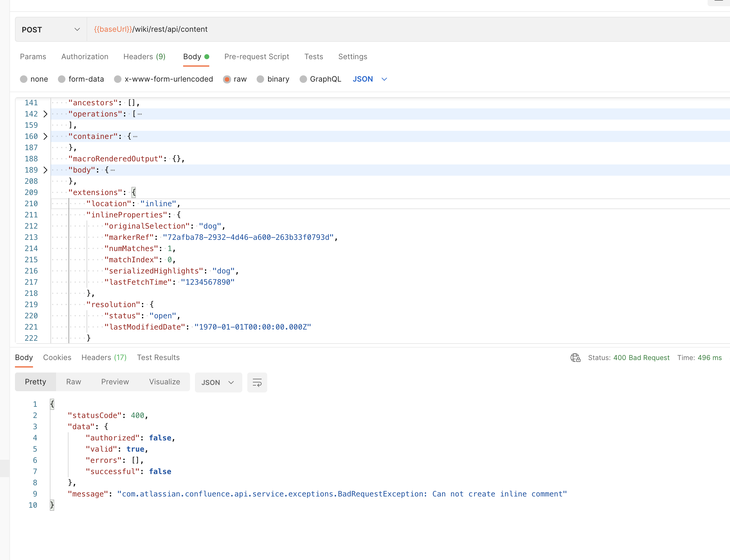Select the binary body option

click(x=260, y=79)
